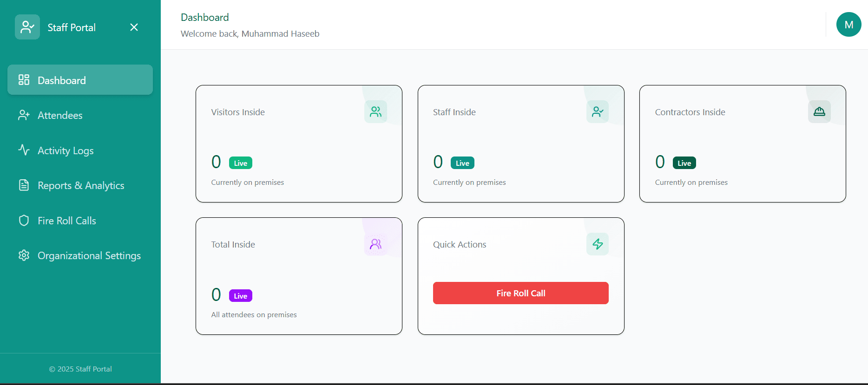Click the Contractors Inside hard hat icon
Screen dimensions: 868x385
[819, 111]
